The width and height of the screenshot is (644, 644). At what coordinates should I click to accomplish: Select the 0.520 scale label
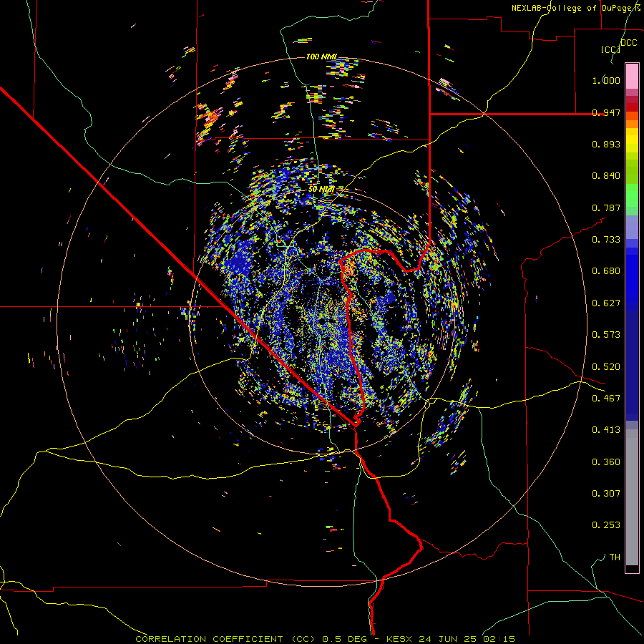click(606, 367)
